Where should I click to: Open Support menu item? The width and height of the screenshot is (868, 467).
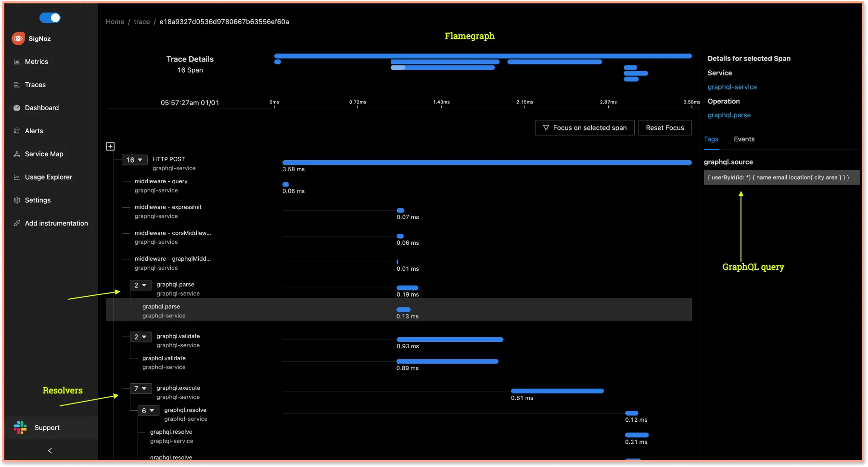47,428
